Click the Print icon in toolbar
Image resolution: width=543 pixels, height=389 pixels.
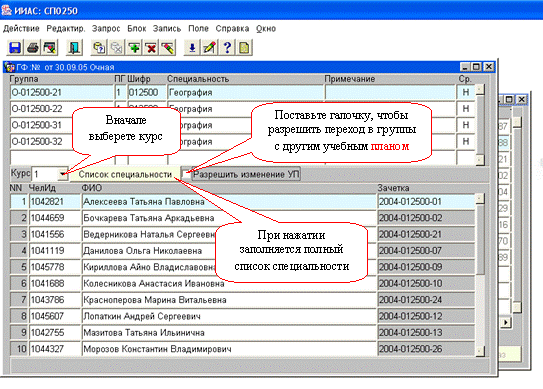click(33, 47)
